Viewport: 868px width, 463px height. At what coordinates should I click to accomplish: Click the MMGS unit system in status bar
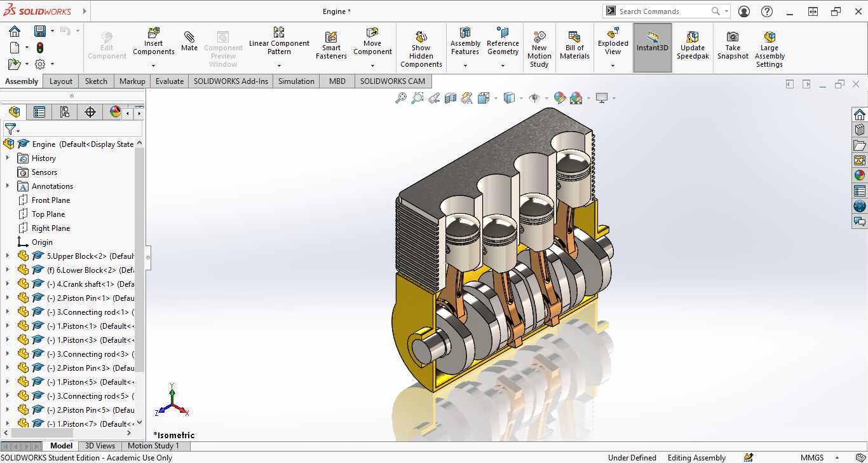(x=812, y=458)
